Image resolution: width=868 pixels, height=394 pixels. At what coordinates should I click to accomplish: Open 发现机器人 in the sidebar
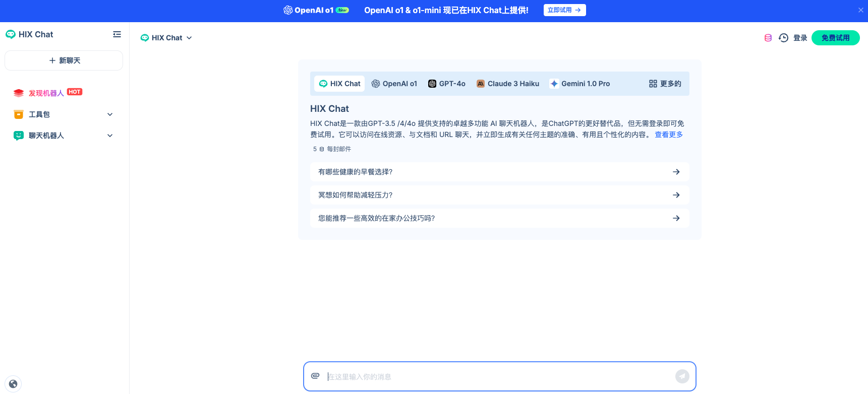coord(46,93)
